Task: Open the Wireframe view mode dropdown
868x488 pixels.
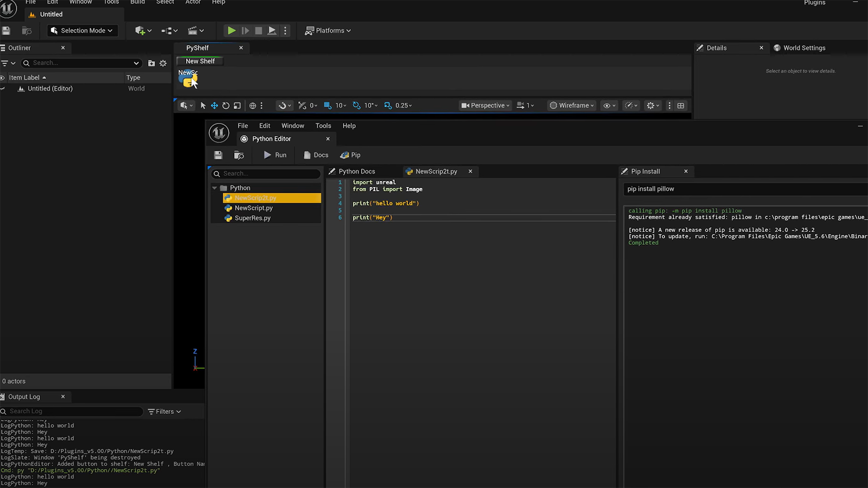Action: [572, 105]
